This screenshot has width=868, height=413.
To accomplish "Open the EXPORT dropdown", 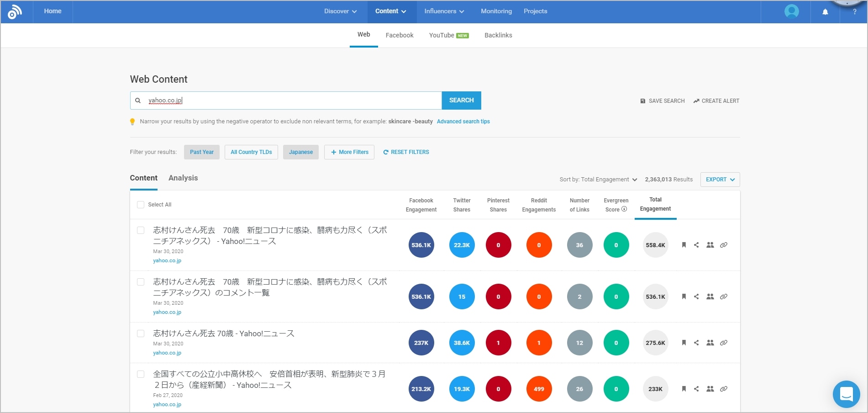I will coord(720,180).
